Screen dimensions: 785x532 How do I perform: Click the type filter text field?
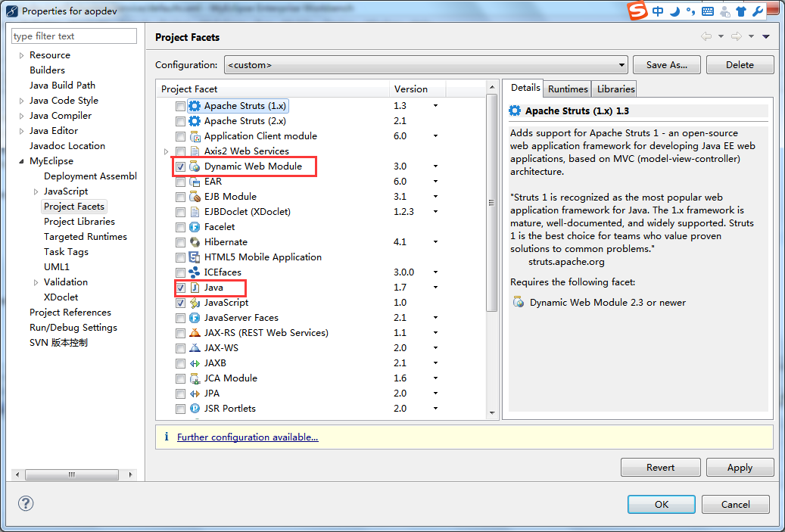tap(74, 36)
